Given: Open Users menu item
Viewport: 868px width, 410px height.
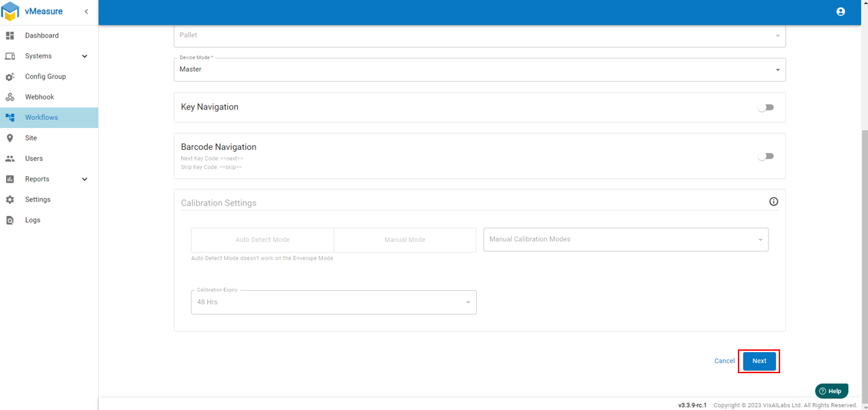Looking at the screenshot, I should 49,159.
